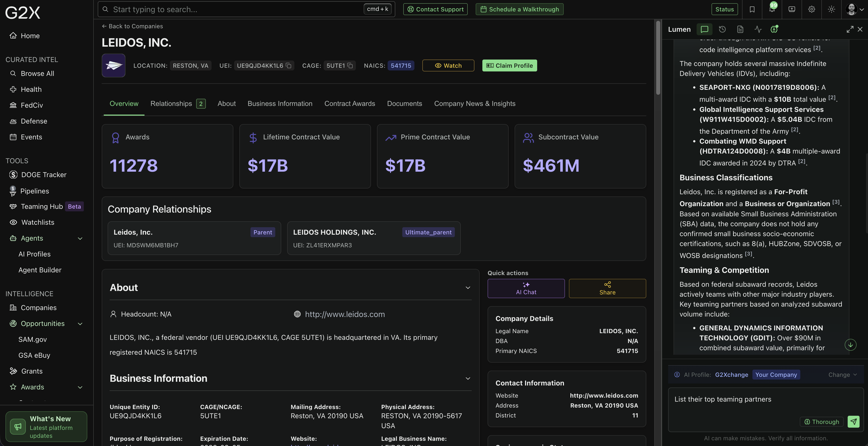Switch to the Relationships tab
This screenshot has height=446, width=868.
[x=178, y=103]
